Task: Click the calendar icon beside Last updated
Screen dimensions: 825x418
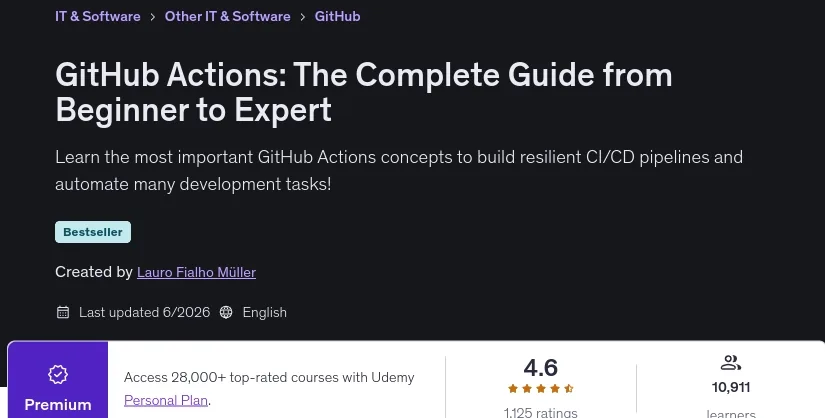Action: click(63, 312)
